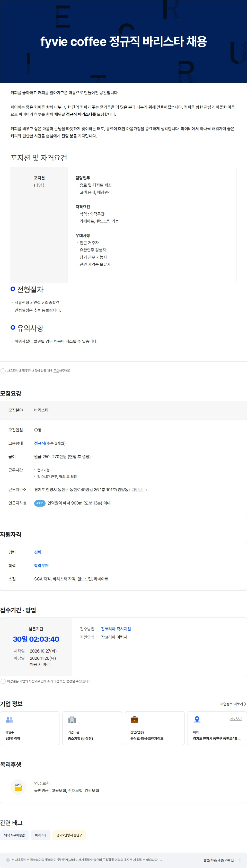Click SCA 자격, 바리스타 자격 skills text
The height and width of the screenshot is (868, 247).
click(x=71, y=579)
